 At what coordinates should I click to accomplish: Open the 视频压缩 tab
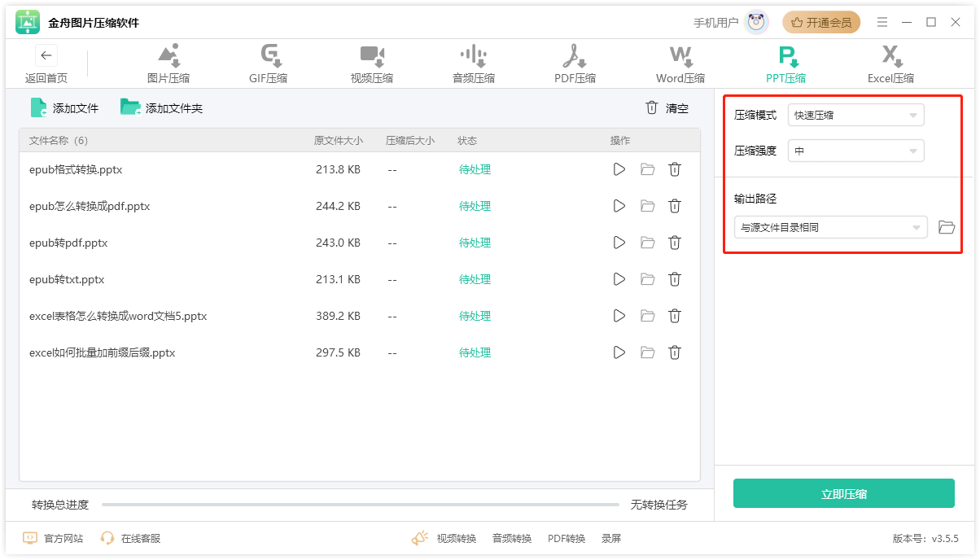tap(372, 64)
